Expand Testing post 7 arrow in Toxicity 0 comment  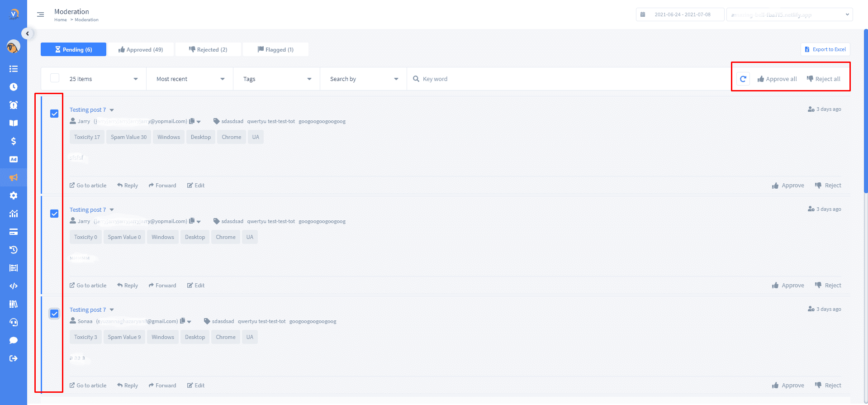112,210
